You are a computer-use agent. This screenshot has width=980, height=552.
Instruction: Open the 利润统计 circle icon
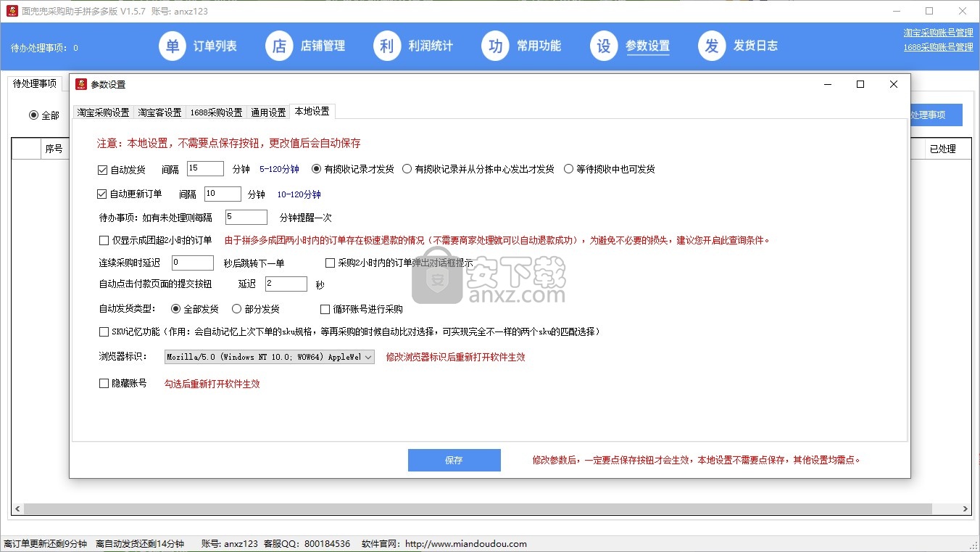pos(388,46)
